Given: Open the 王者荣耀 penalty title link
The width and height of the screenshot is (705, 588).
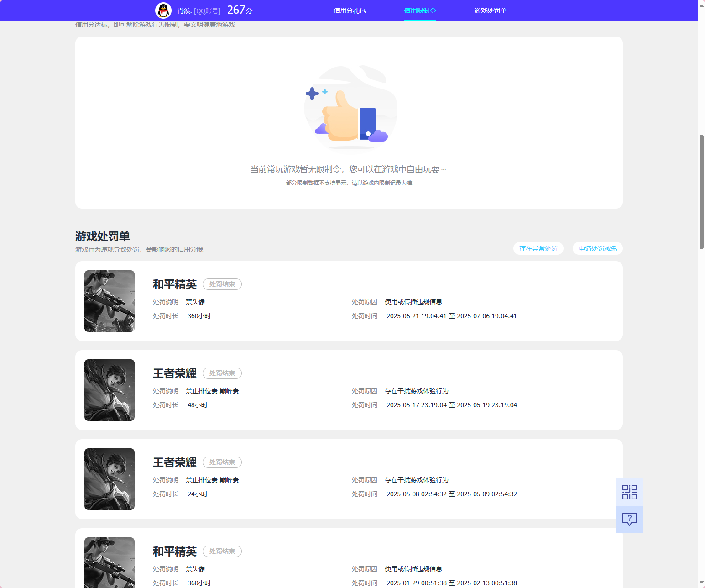Looking at the screenshot, I should point(174,373).
